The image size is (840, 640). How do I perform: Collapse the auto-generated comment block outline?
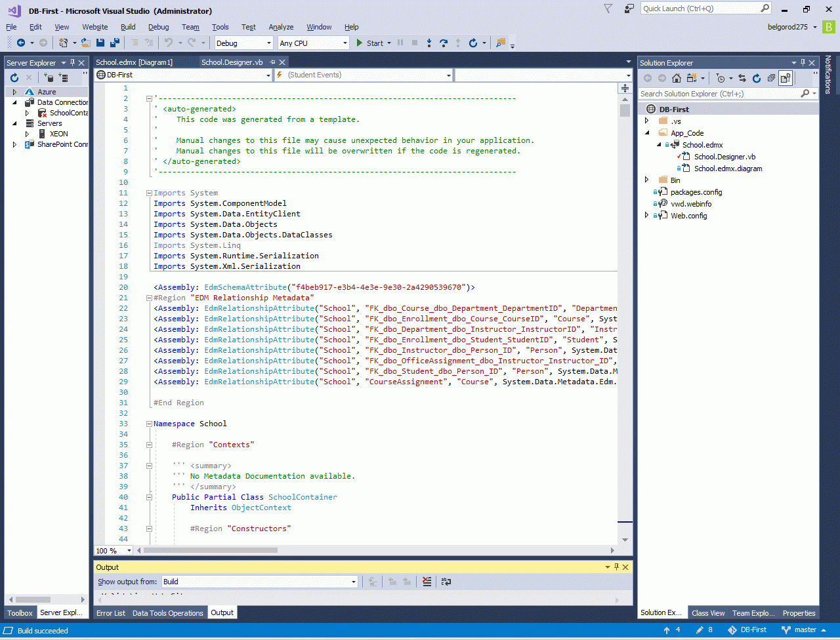[x=150, y=99]
